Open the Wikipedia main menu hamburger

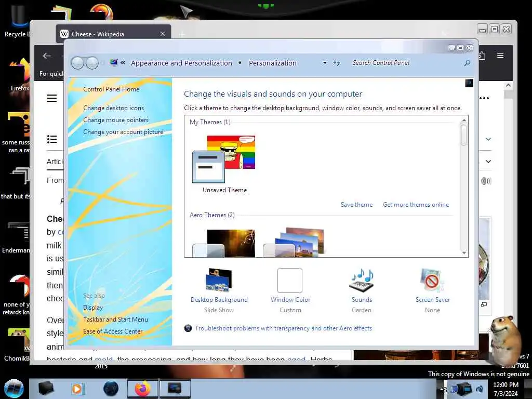tap(52, 98)
